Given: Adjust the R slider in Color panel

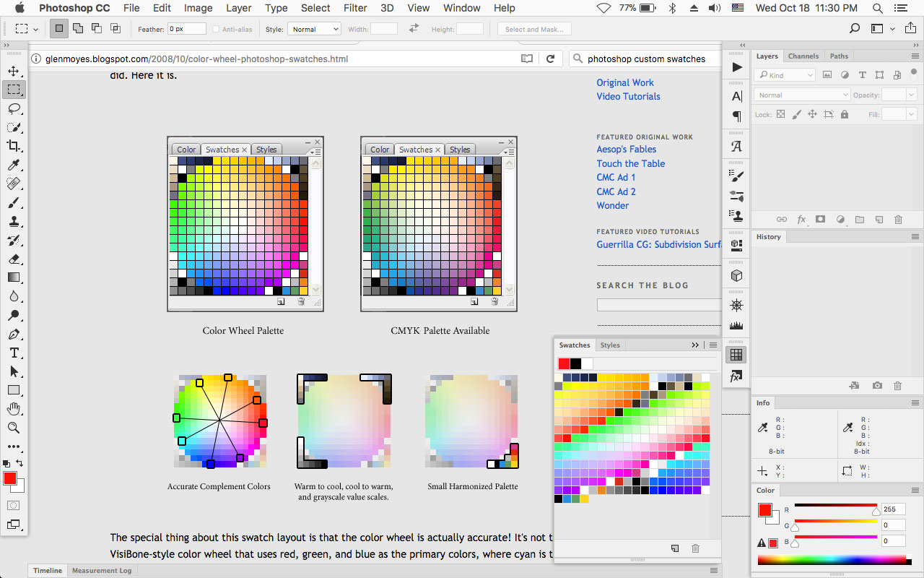Looking at the screenshot, I should click(876, 511).
